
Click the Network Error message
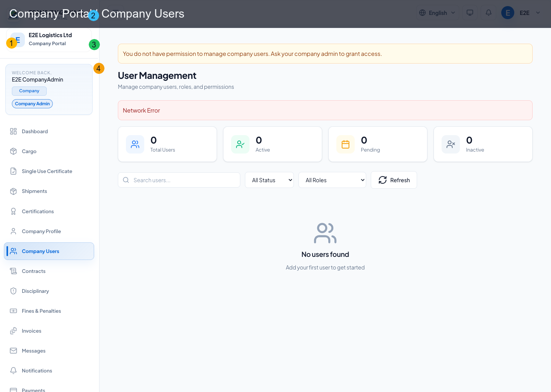pyautogui.click(x=141, y=110)
